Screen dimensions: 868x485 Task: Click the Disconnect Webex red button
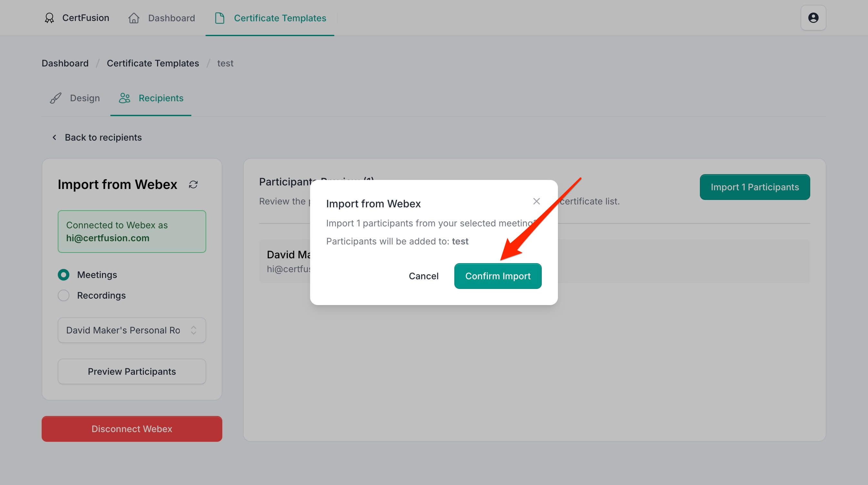[132, 429]
